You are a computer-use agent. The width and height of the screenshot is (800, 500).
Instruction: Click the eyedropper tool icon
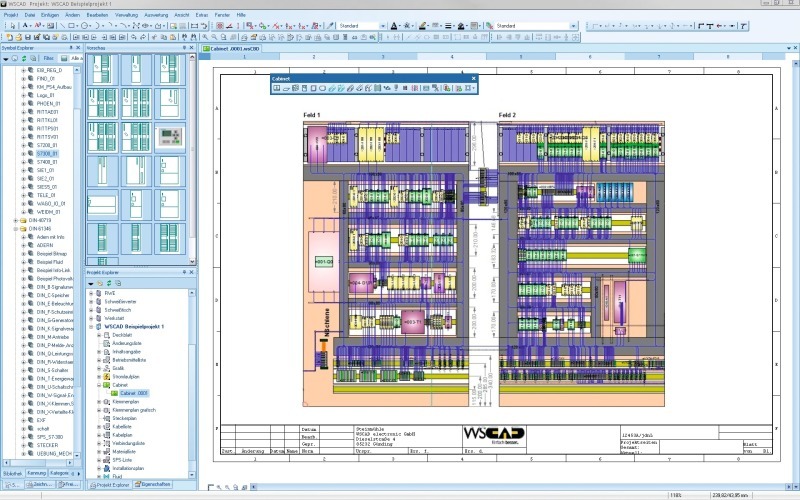[x=330, y=26]
